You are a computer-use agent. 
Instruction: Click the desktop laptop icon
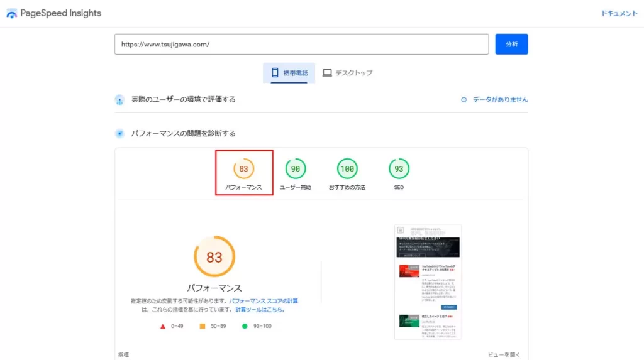point(327,73)
